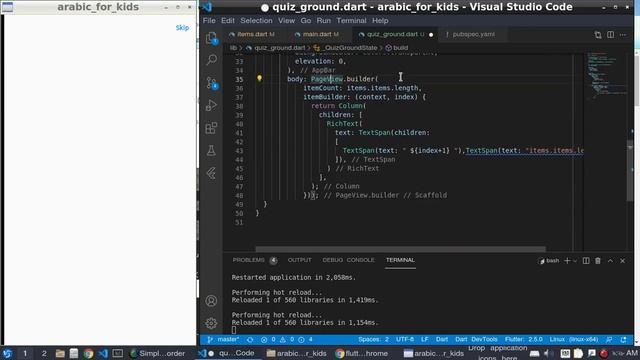The width and height of the screenshot is (640, 360).
Task: Open the File menu
Action: point(209,20)
